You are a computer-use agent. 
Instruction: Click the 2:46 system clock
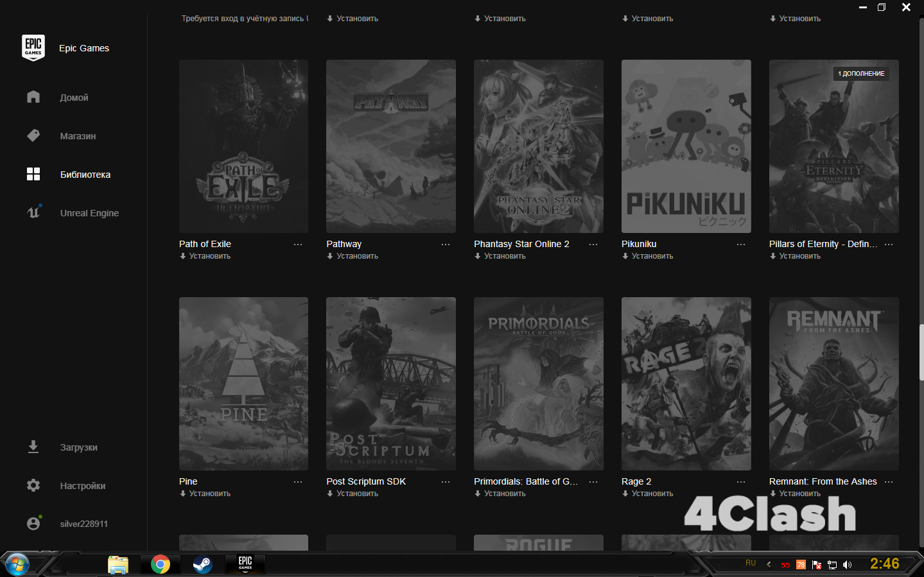point(885,564)
